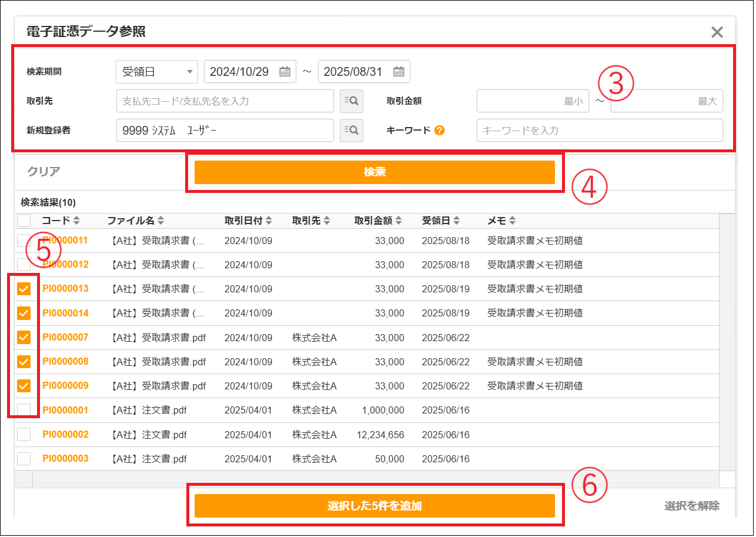
Task: Check the box for PI0000002
Action: [24, 434]
